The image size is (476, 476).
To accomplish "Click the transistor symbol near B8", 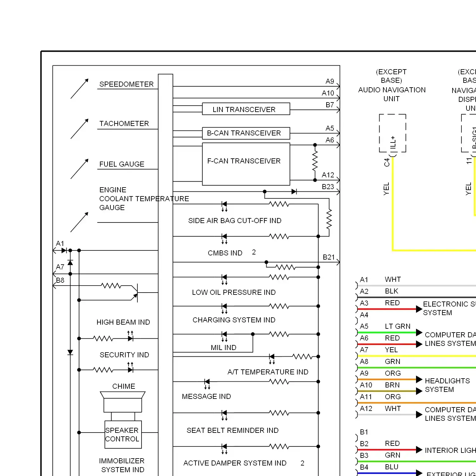I will 135,293.
